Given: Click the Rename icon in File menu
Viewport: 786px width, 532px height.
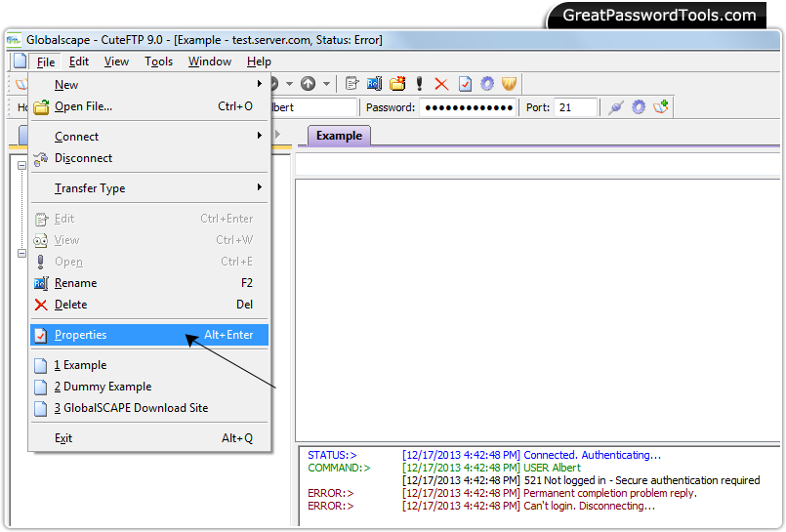Looking at the screenshot, I should coord(41,283).
